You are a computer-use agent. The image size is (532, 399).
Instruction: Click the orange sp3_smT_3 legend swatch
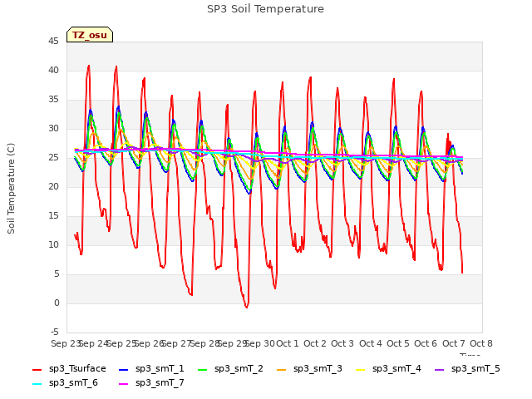coord(282,369)
